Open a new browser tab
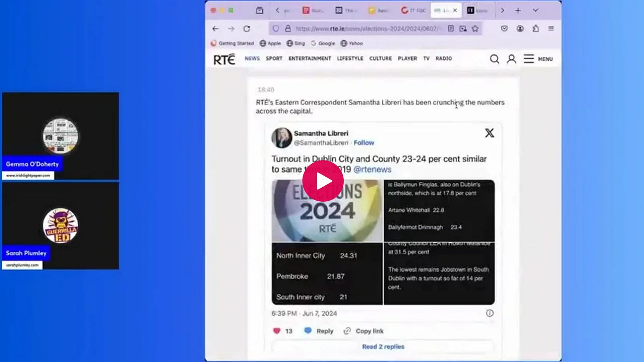This screenshot has height=362, width=644. click(x=518, y=10)
